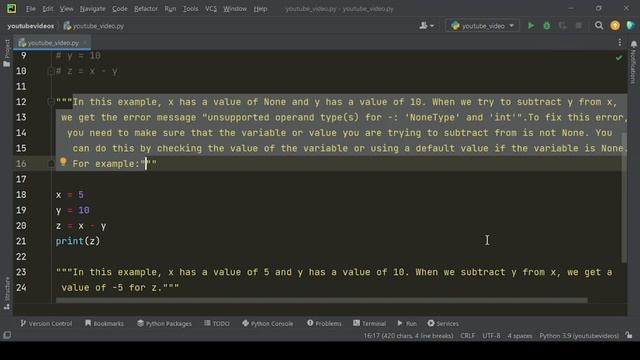Click 'y = 10' on line 19
640x360 pixels.
73,210
